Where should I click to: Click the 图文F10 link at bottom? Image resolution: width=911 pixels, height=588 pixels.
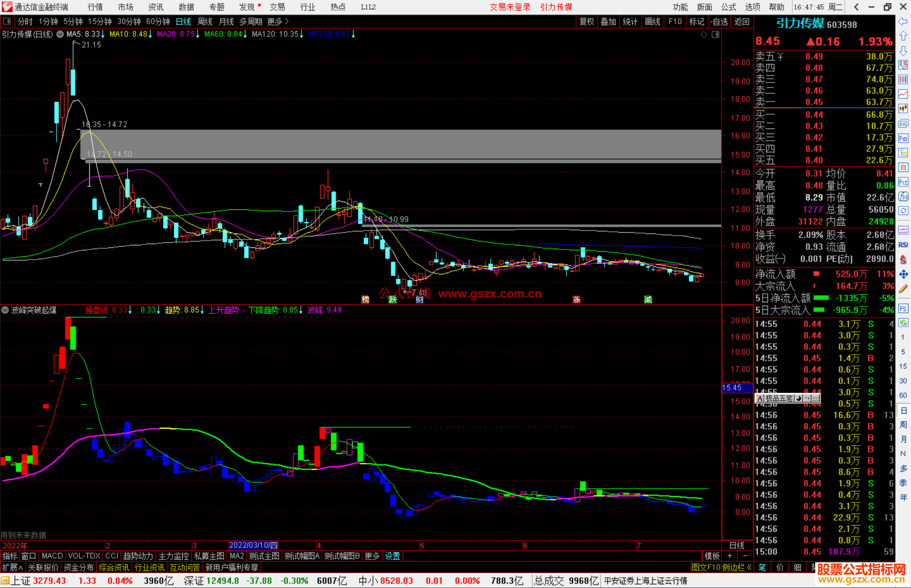[x=706, y=567]
